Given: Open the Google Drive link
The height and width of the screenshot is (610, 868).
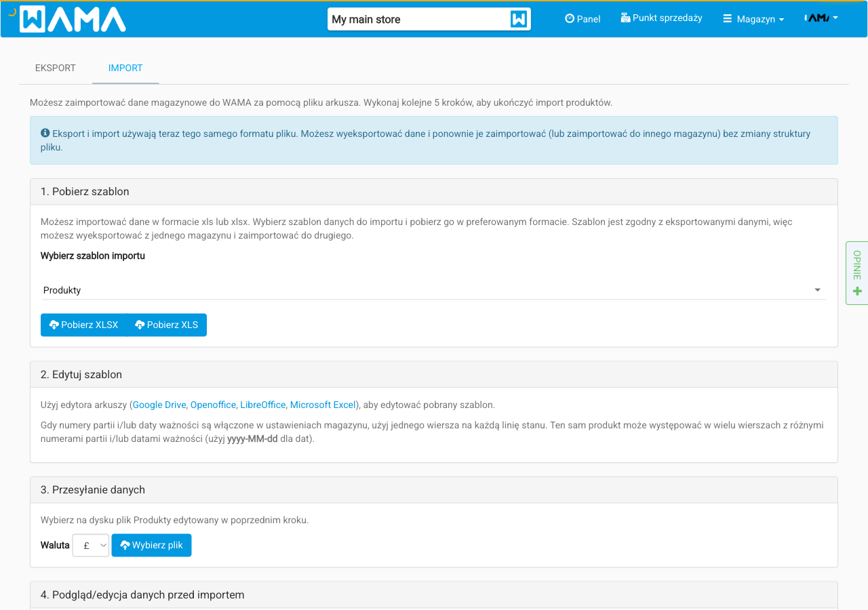Looking at the screenshot, I should pyautogui.click(x=159, y=405).
